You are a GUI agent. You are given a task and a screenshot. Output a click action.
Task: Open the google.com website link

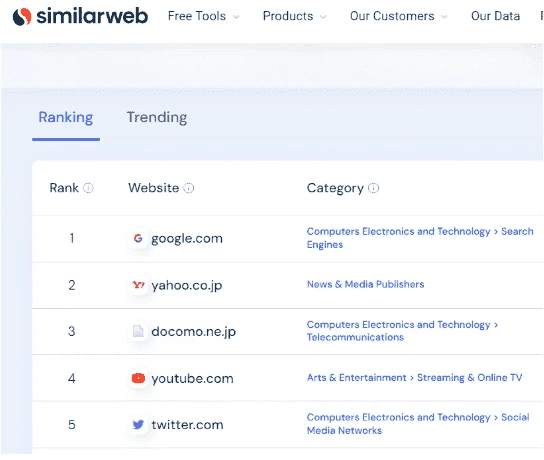coord(187,239)
